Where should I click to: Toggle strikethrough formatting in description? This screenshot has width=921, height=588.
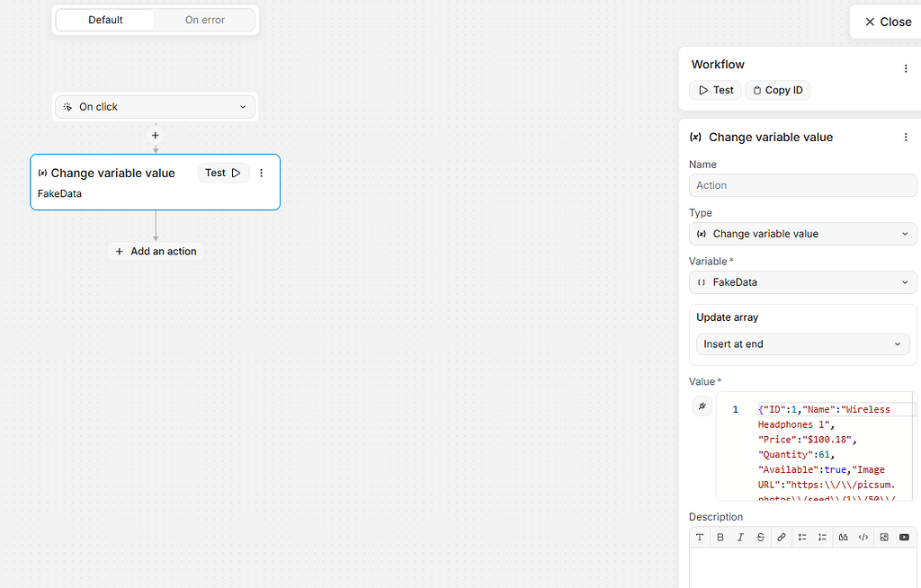[760, 537]
